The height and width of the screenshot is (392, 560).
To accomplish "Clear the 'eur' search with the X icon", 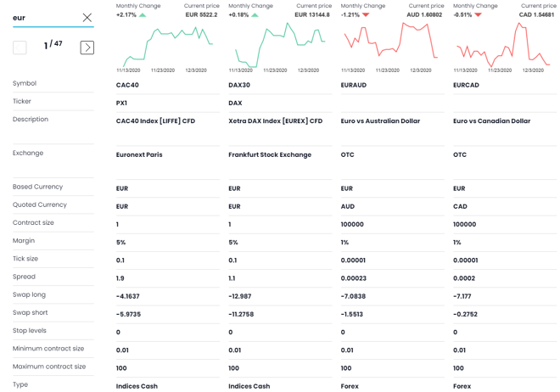I will coord(87,18).
